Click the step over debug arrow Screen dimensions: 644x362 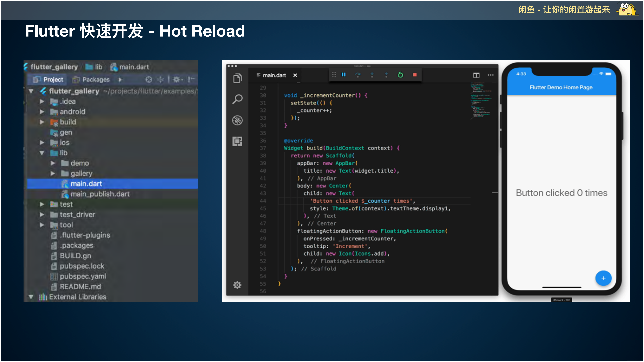[x=358, y=75]
